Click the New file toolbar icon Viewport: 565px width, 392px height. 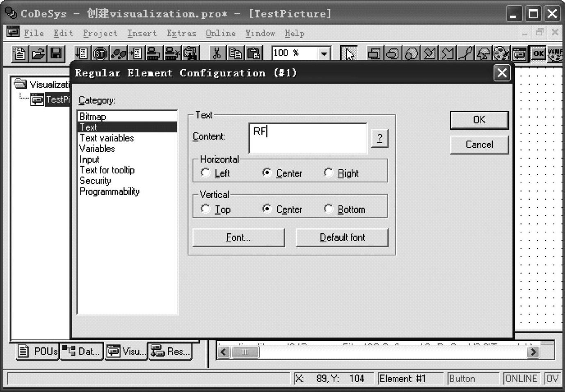pyautogui.click(x=20, y=54)
